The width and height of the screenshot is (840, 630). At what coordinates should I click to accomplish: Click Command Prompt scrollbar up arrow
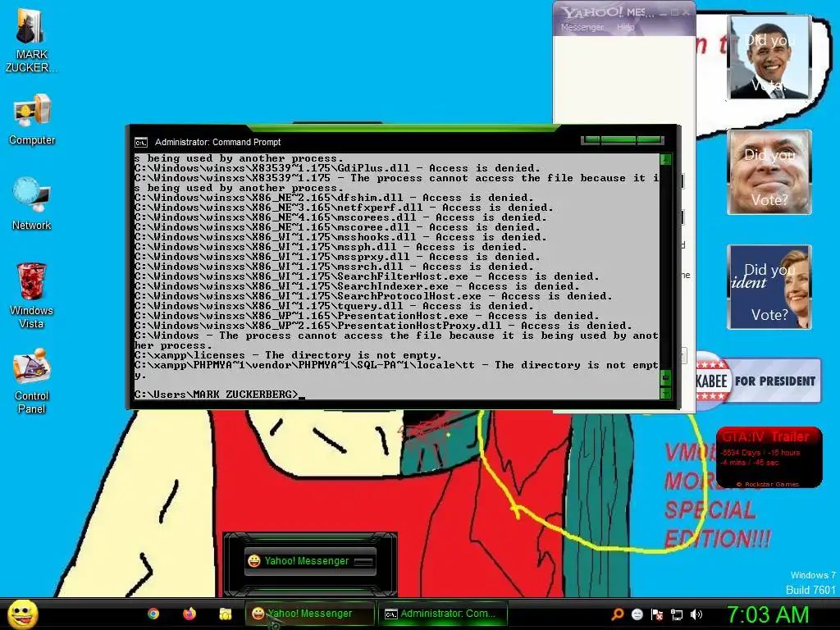[665, 159]
